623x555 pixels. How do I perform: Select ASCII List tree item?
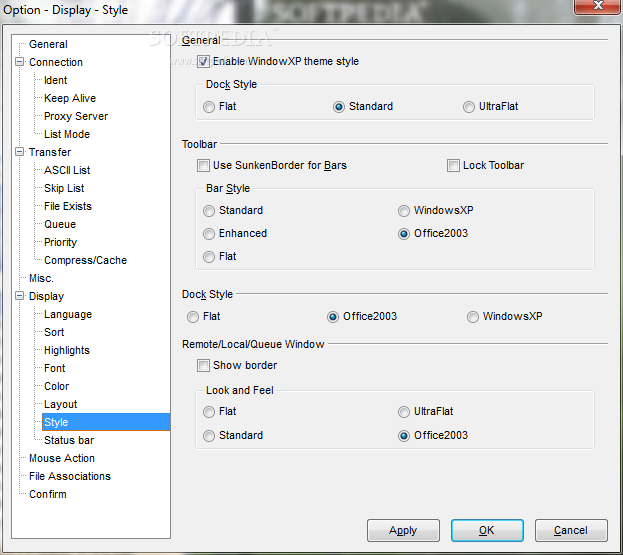67,170
